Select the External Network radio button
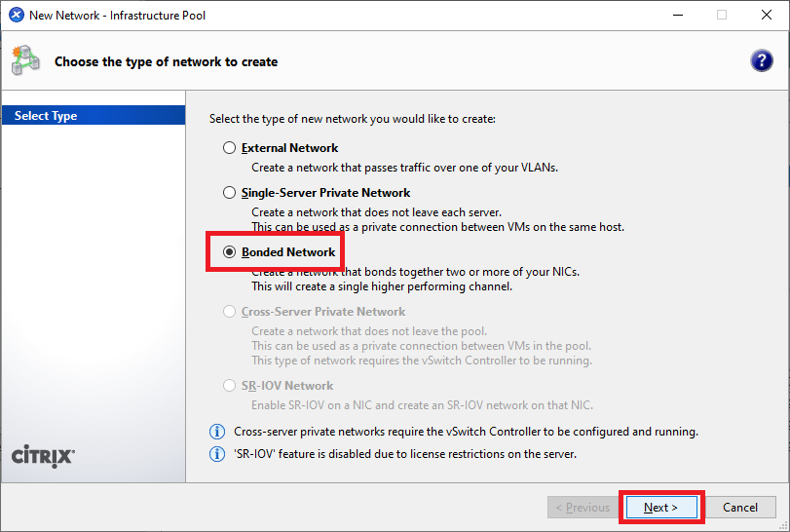790x532 pixels. [x=229, y=148]
